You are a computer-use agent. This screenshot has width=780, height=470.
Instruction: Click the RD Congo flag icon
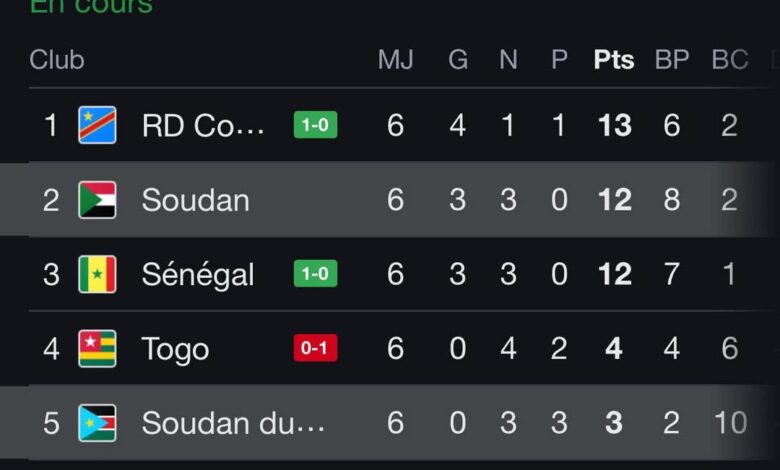(97, 125)
